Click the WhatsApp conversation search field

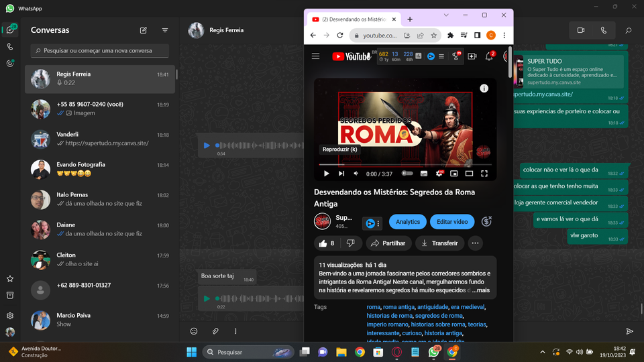click(x=100, y=50)
